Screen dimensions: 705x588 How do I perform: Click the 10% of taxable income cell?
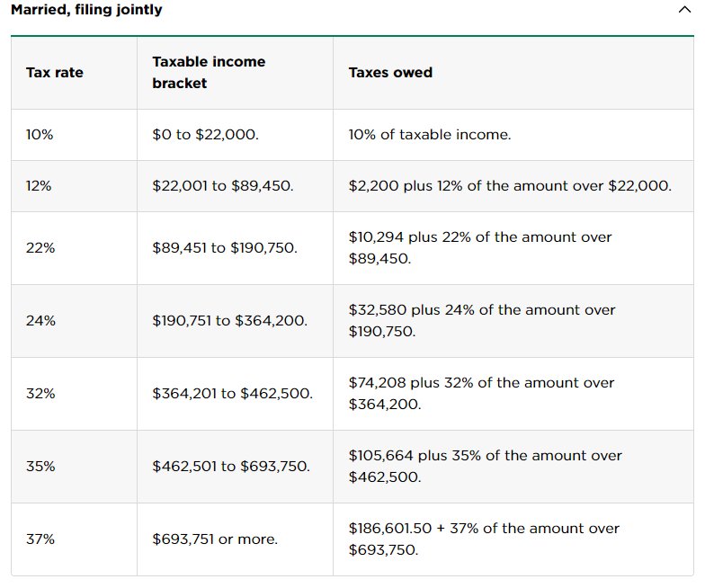point(513,135)
